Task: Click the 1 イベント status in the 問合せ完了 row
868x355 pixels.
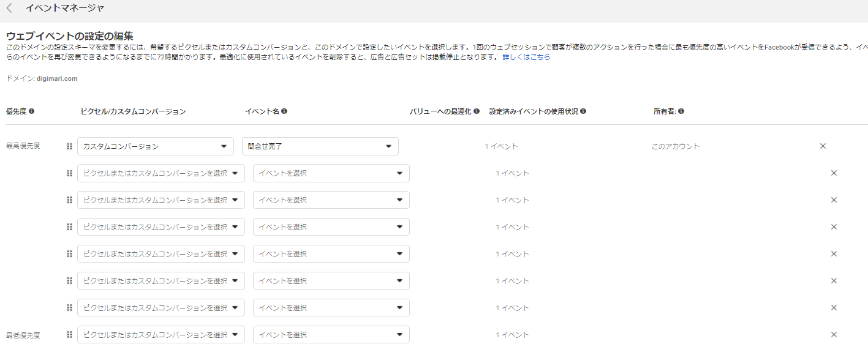Action: (502, 146)
